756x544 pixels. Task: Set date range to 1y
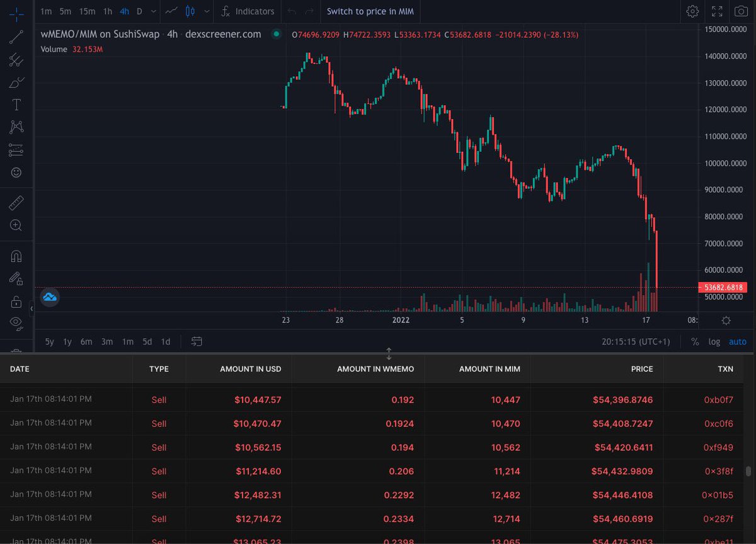click(x=67, y=342)
